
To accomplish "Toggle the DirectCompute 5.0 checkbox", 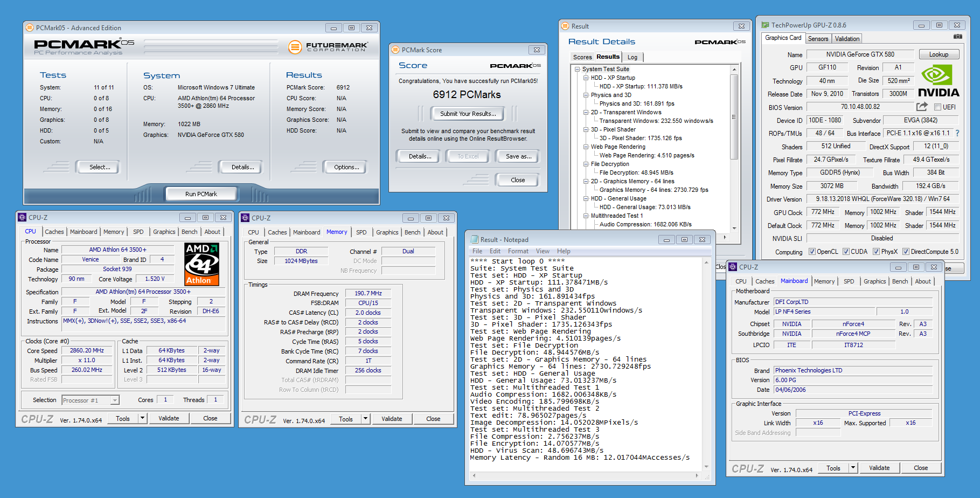I will (906, 252).
